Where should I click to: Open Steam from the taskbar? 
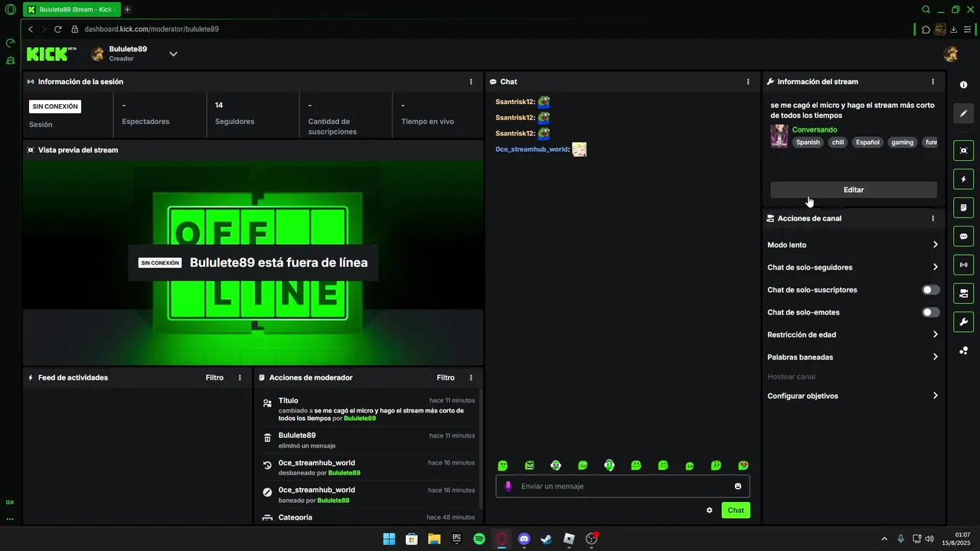546,539
